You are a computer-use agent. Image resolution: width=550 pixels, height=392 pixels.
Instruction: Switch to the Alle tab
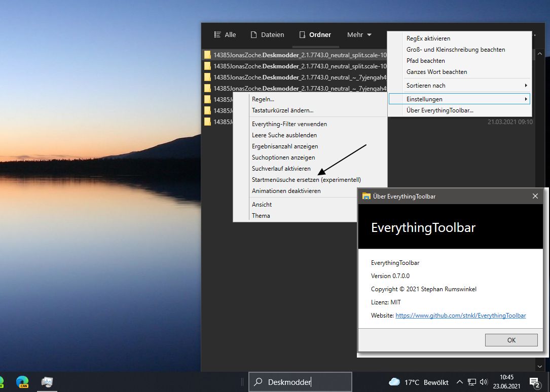click(225, 34)
